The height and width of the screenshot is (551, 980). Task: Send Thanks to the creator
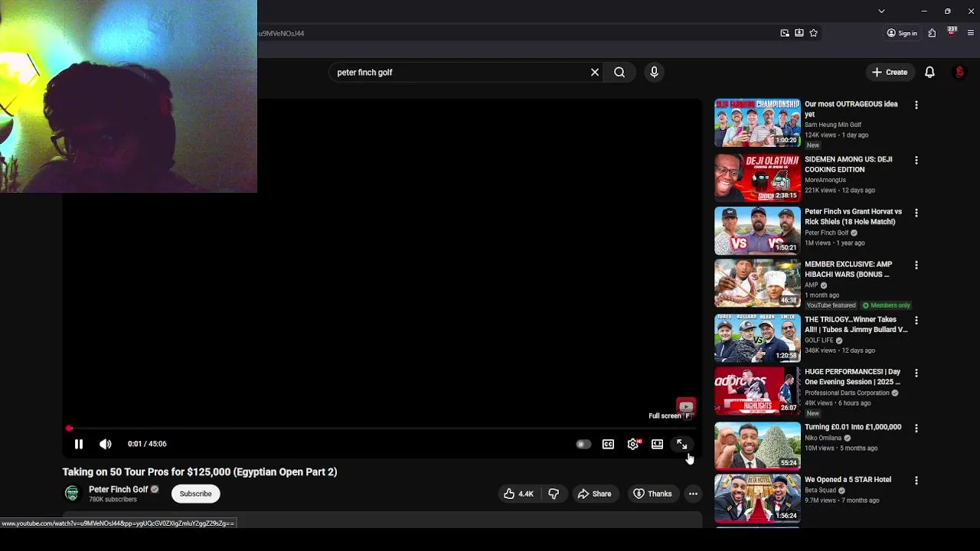click(652, 494)
